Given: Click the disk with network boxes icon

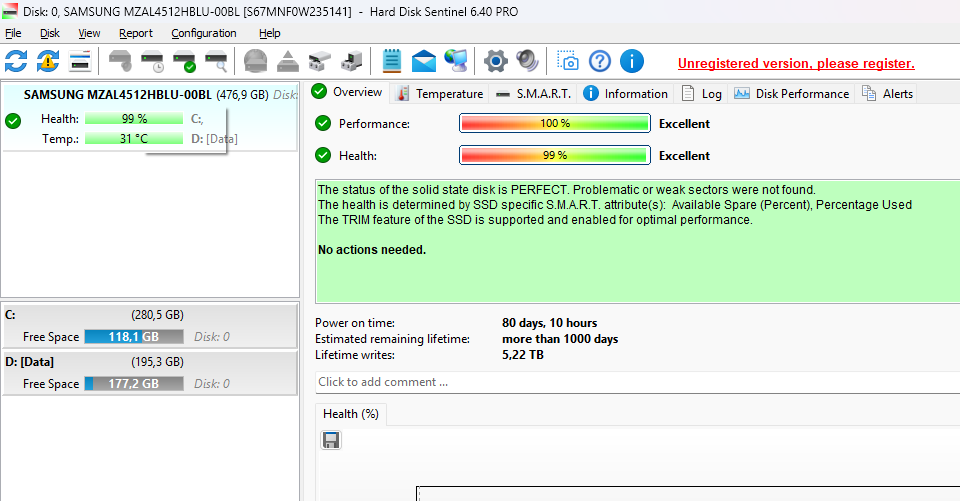Looking at the screenshot, I should pos(319,61).
